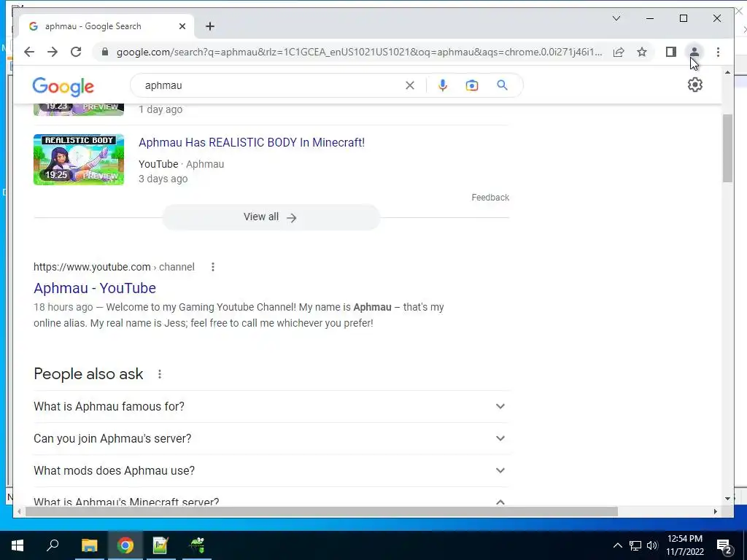Show hidden system tray icons
The image size is (747, 560).
(617, 545)
